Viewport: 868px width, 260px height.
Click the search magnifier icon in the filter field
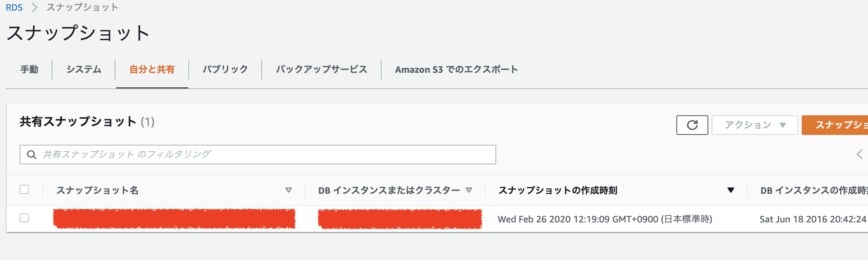32,154
